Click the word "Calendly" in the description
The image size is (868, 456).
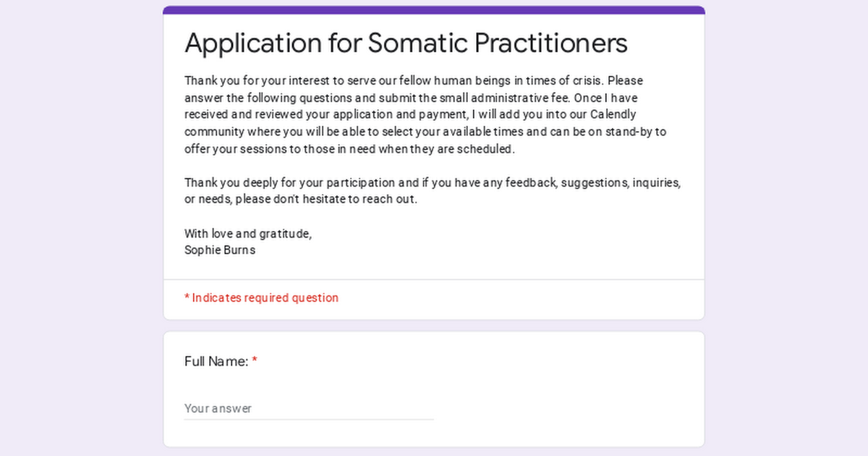[x=613, y=114]
